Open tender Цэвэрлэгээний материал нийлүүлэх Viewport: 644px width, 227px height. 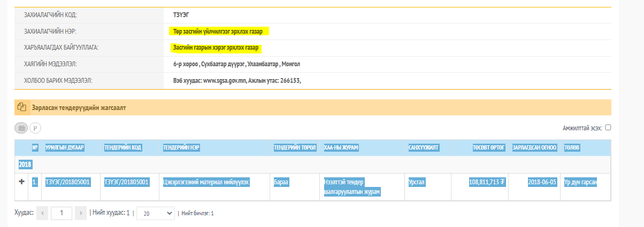[x=206, y=182]
